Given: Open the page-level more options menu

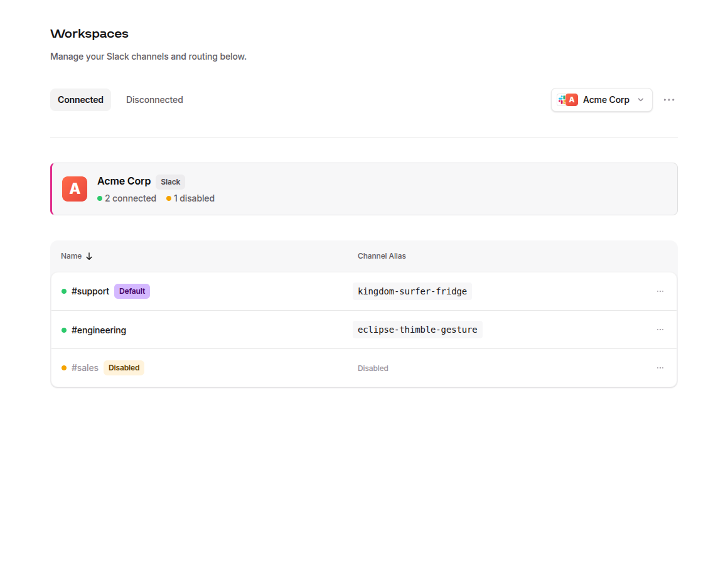Looking at the screenshot, I should [x=668, y=100].
